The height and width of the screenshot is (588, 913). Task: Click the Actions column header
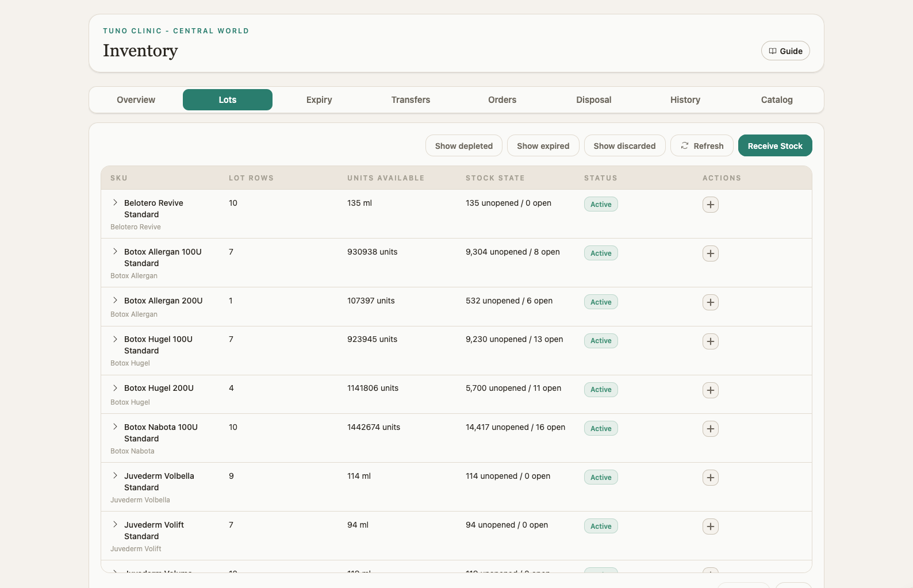722,178
